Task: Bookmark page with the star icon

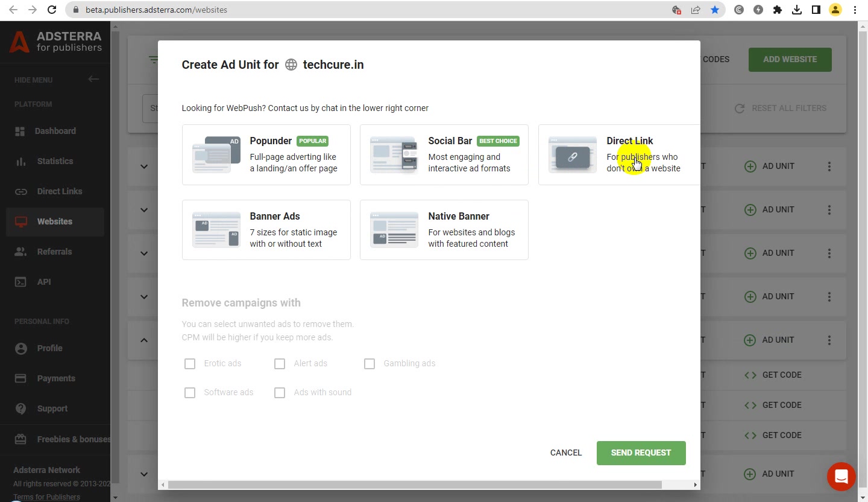Action: 715,10
